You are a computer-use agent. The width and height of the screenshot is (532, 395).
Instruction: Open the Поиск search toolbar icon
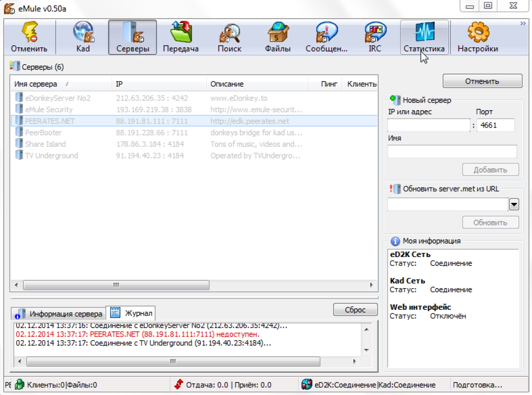point(229,32)
